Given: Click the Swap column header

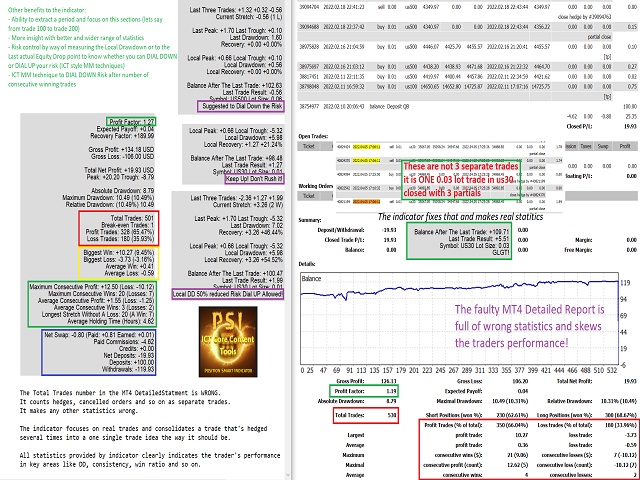Looking at the screenshot, I should (603, 146).
